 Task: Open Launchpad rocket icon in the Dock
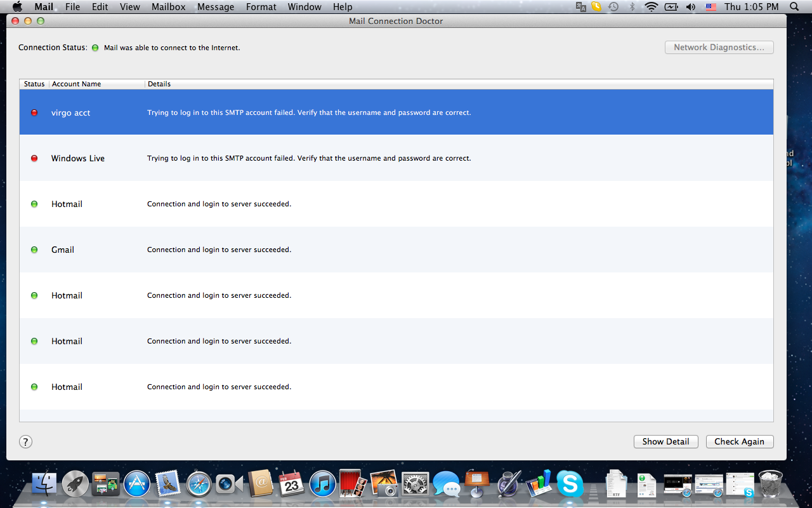point(75,485)
